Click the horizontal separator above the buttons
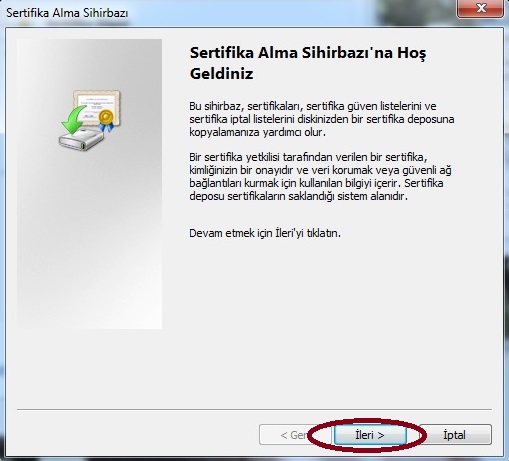The image size is (509, 461). click(254, 409)
